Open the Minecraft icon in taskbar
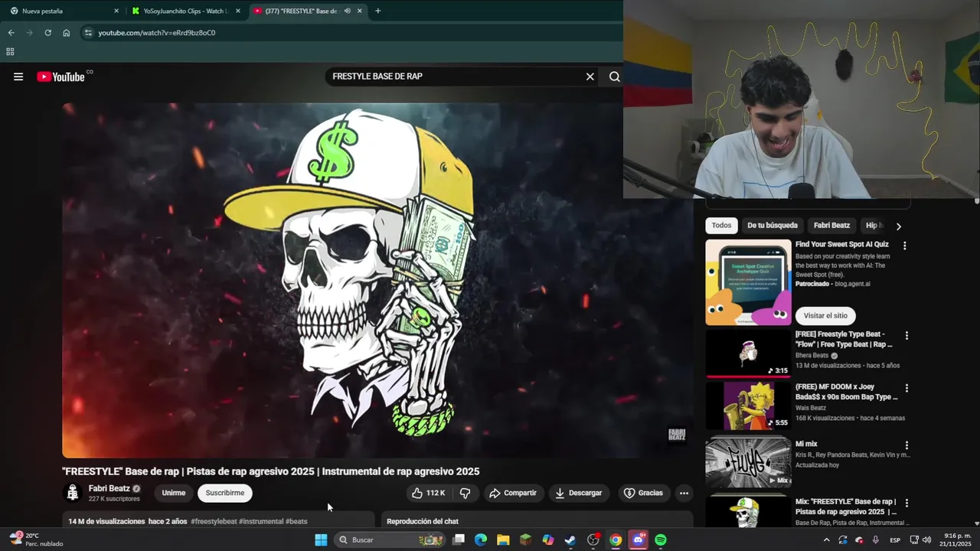Viewport: 980px width, 551px height. [x=525, y=540]
